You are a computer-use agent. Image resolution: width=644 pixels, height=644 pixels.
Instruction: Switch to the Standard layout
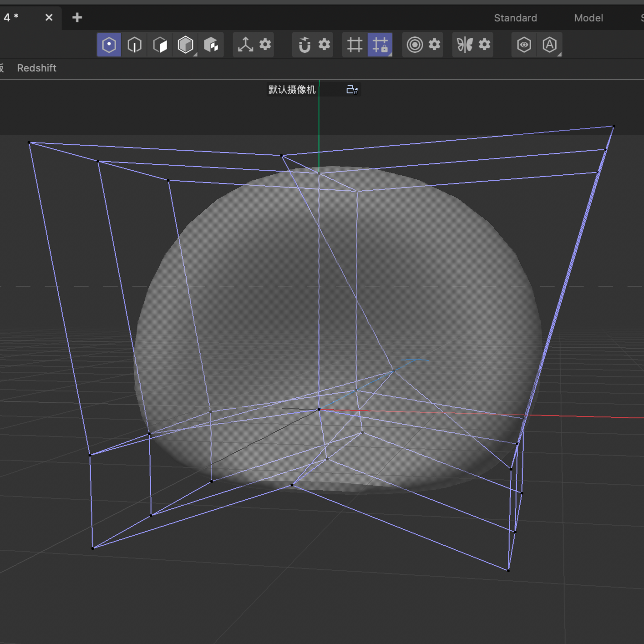pyautogui.click(x=516, y=18)
